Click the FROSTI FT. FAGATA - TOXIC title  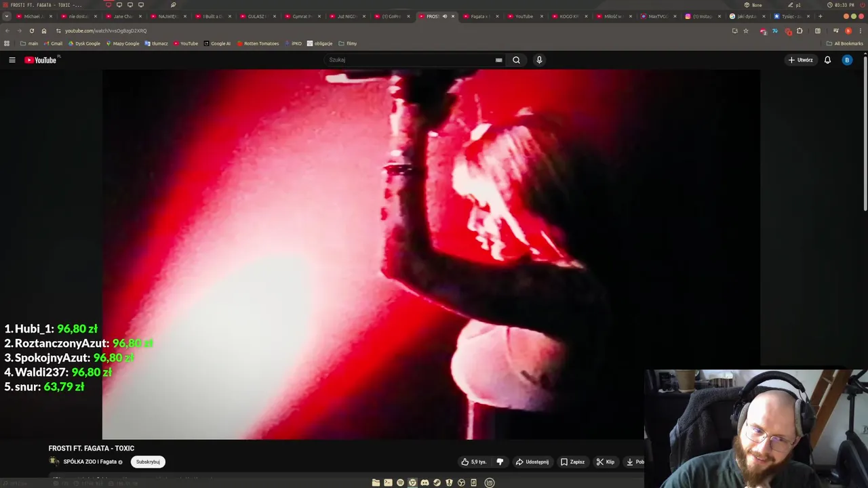coord(92,449)
